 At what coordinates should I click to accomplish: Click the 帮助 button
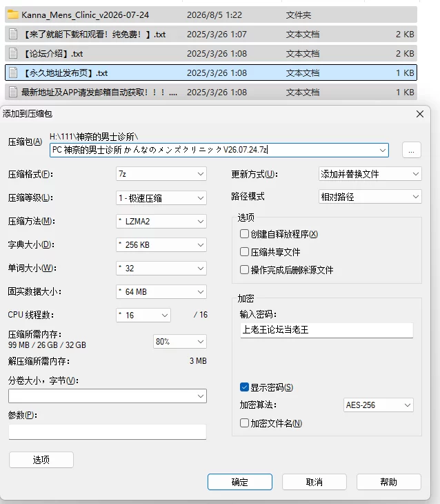[x=389, y=482]
